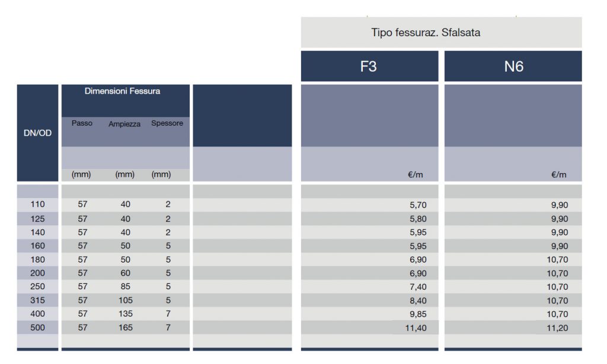Click the €/m unit under F3
Screen dimensions: 607x364
[415, 175]
